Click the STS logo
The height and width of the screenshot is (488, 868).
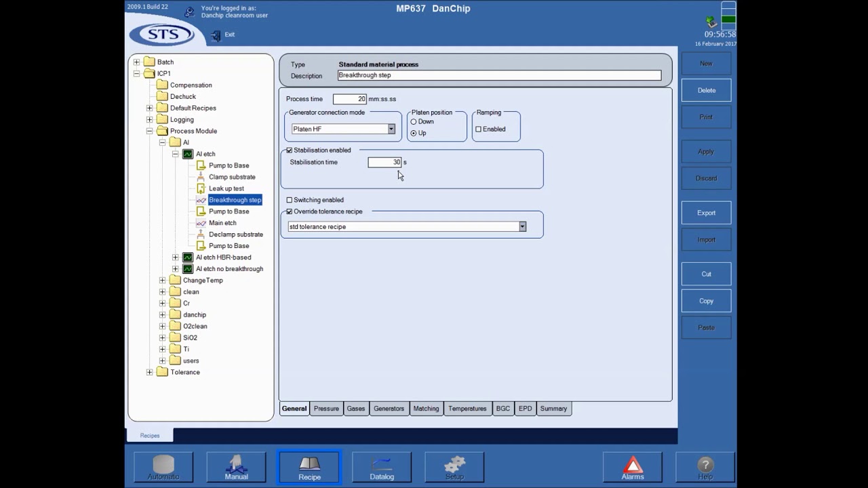tap(161, 35)
